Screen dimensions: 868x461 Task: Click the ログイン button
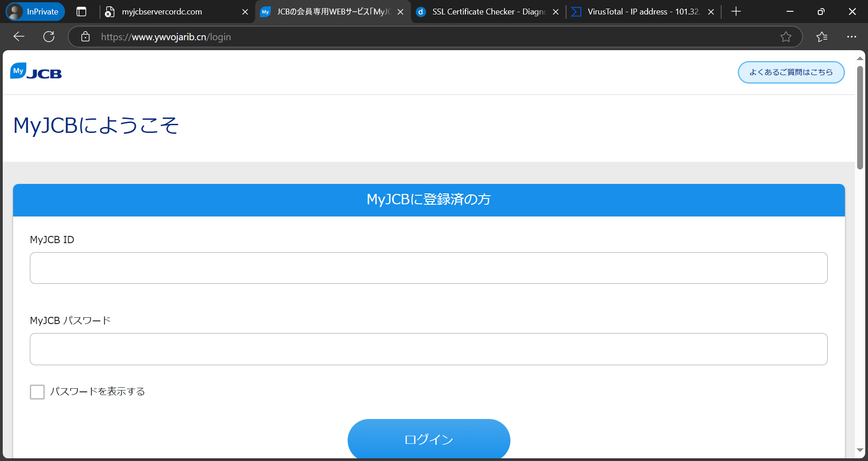coord(429,439)
